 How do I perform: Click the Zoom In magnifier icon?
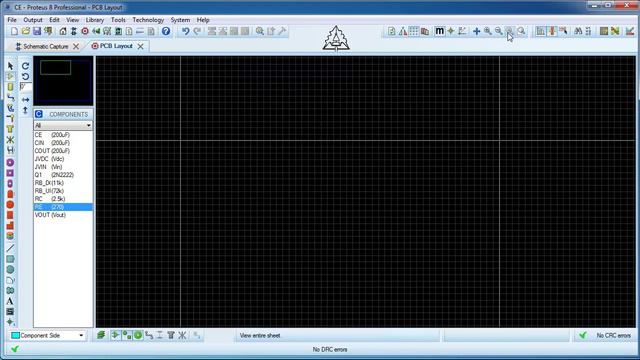click(488, 31)
